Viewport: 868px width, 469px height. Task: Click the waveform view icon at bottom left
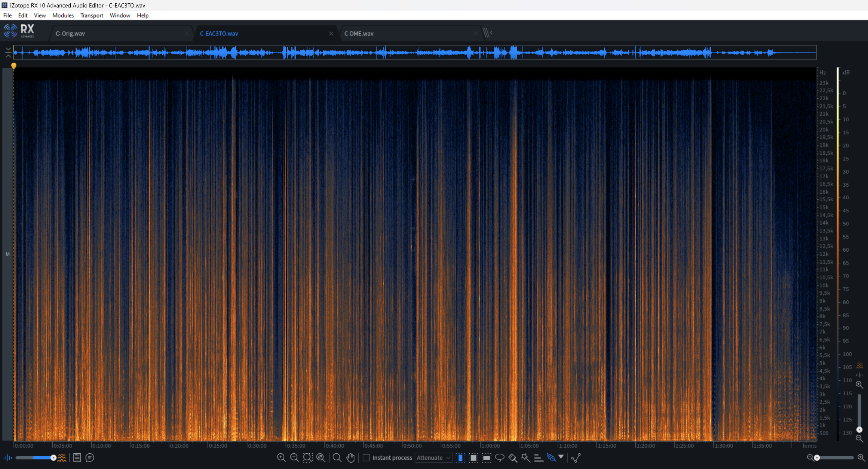[7, 457]
